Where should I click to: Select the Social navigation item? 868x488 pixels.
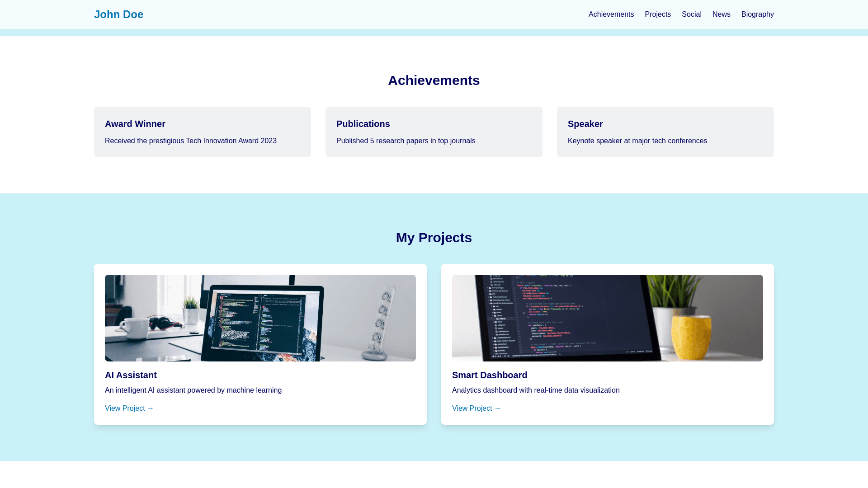691,14
